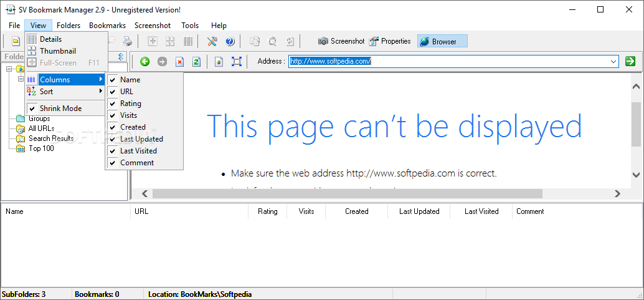Viewport: 644px width, 300px height.
Task: Click the Search Results folder icon
Action: pyautogui.click(x=21, y=138)
